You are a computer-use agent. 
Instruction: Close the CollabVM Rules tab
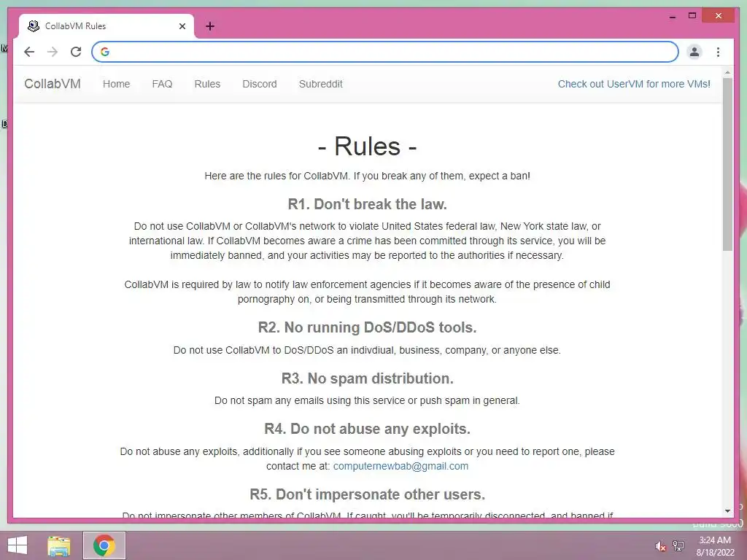point(182,26)
